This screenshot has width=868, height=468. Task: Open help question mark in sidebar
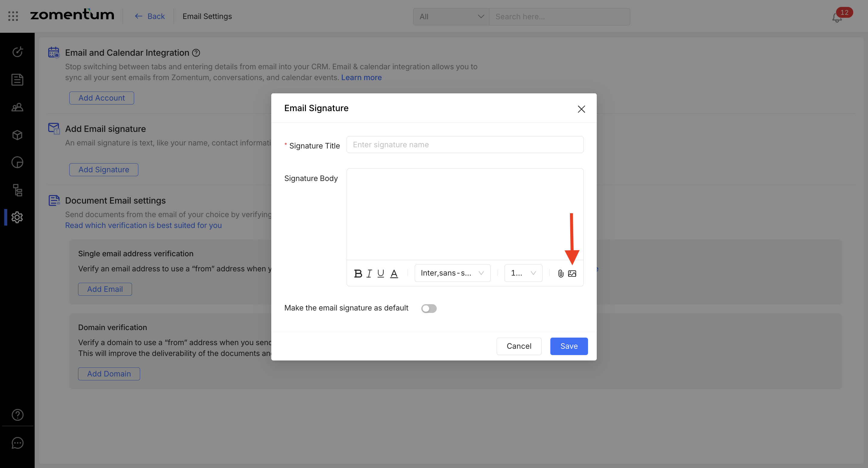(17, 415)
